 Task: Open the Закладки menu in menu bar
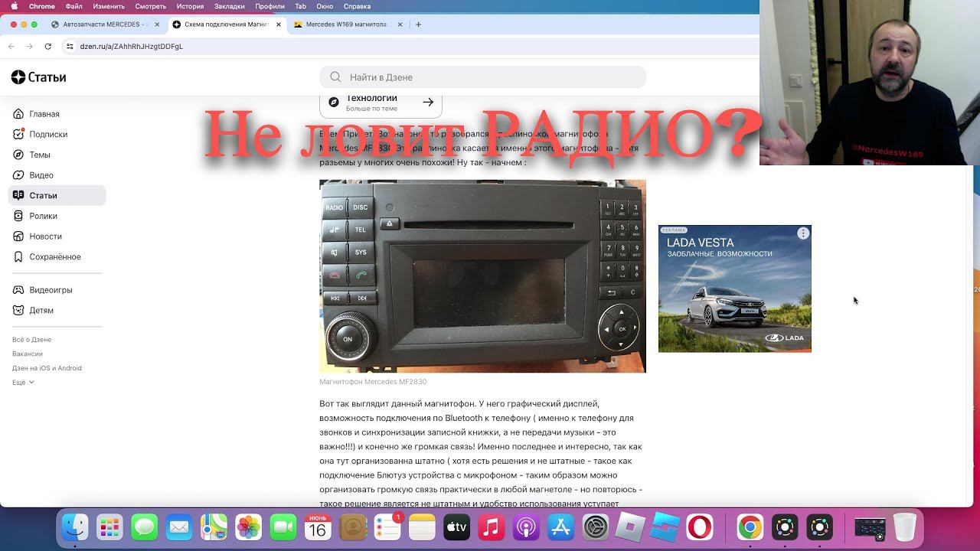pos(230,6)
